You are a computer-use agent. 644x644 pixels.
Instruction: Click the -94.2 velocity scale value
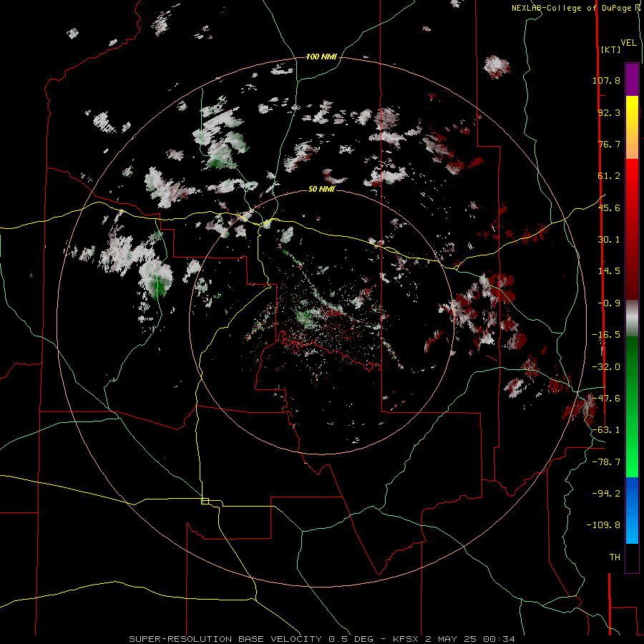point(606,494)
